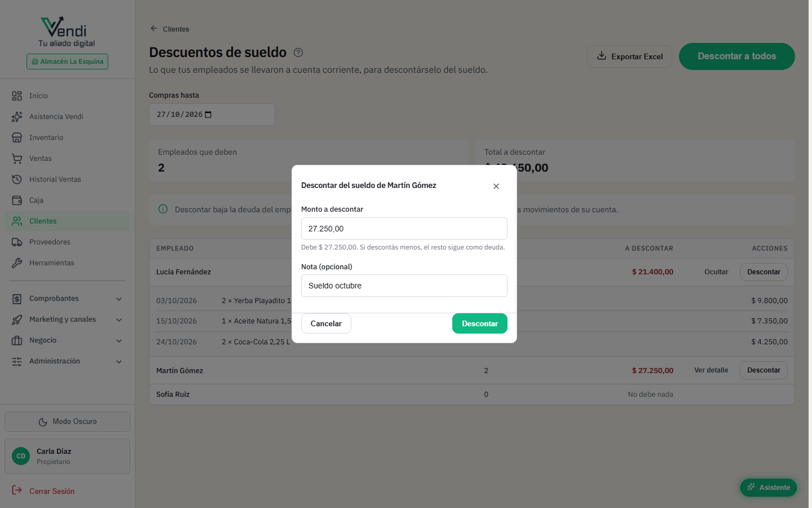Expand the Administración chevron
This screenshot has height=508, width=812.
[119, 361]
